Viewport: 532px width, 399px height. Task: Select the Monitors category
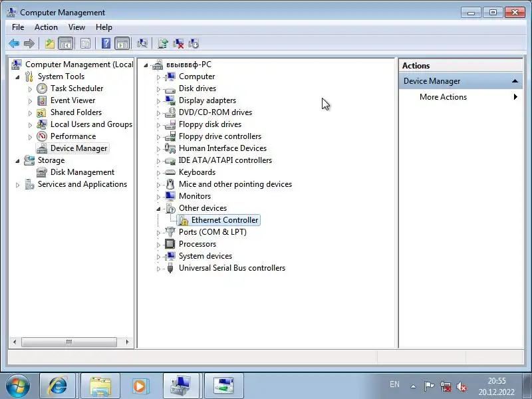(x=195, y=196)
